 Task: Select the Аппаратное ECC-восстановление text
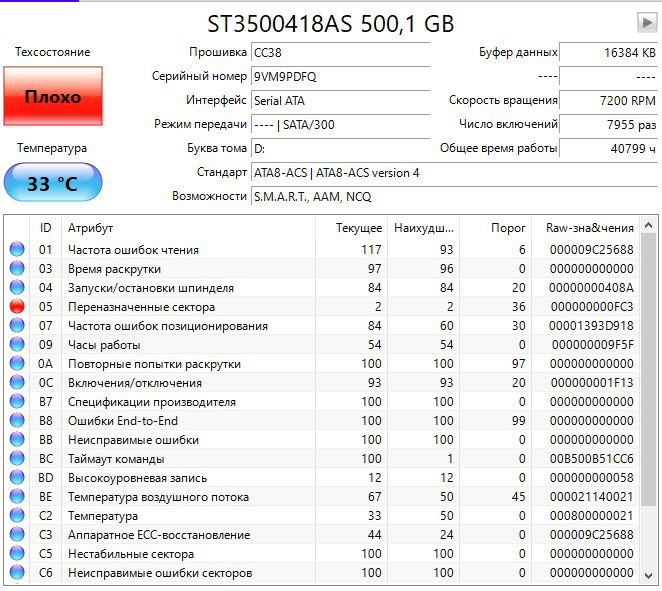(x=159, y=535)
